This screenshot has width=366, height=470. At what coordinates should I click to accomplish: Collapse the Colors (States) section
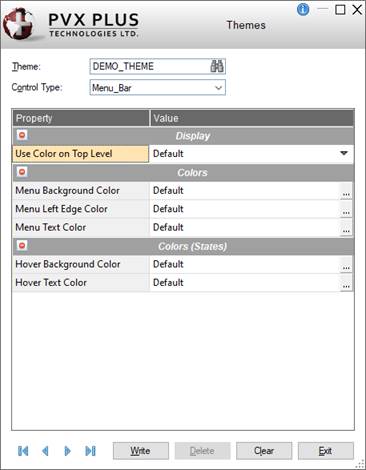[x=22, y=246]
